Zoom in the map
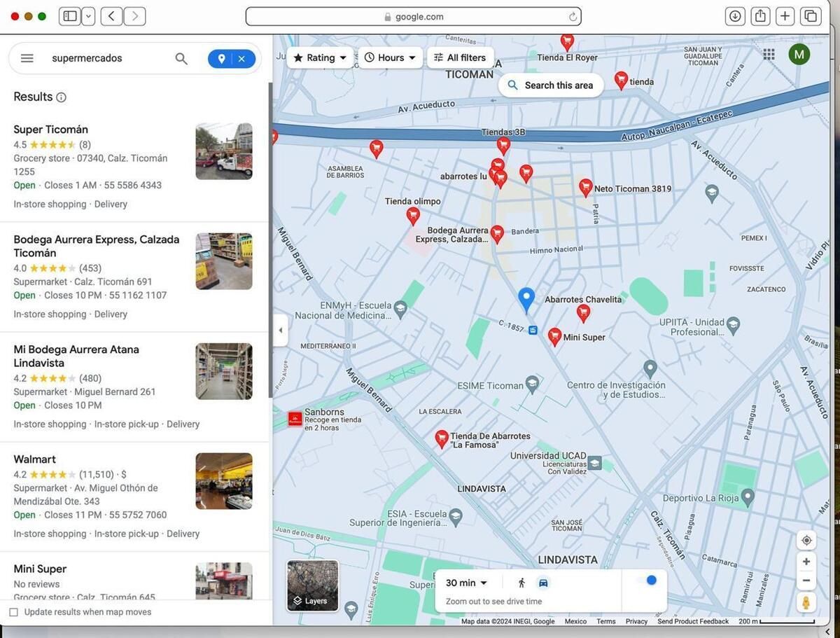Image resolution: width=840 pixels, height=638 pixels. click(806, 562)
